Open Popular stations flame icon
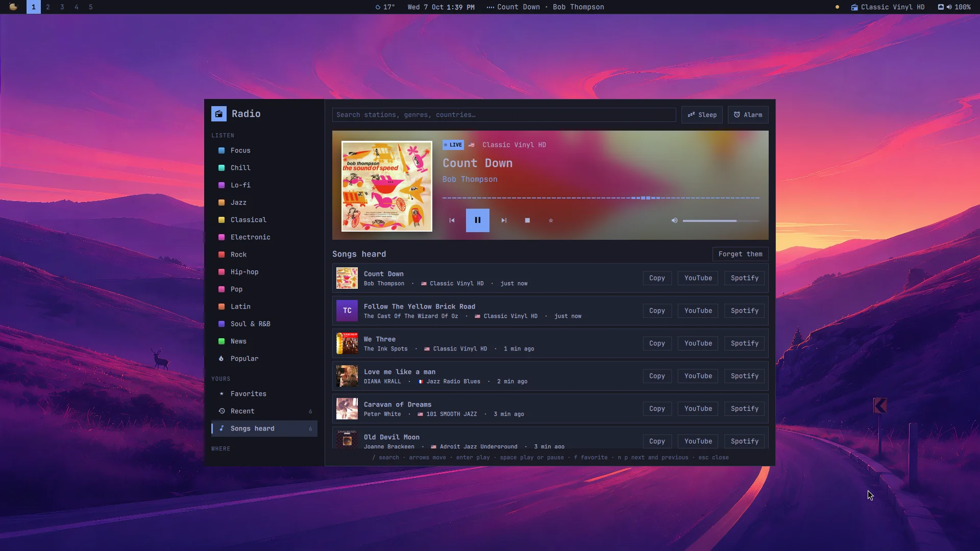The width and height of the screenshot is (980, 551). coord(222,359)
